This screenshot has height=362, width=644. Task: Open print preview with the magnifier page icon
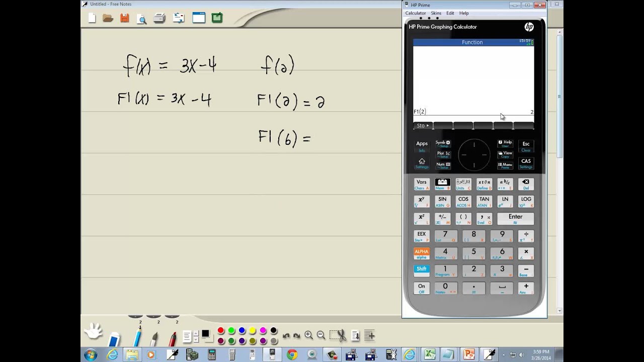click(142, 19)
